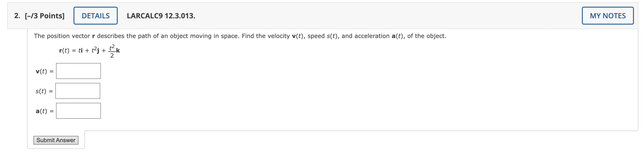View details of the assignment question
Image resolution: width=644 pixels, height=154 pixels.
(x=95, y=16)
